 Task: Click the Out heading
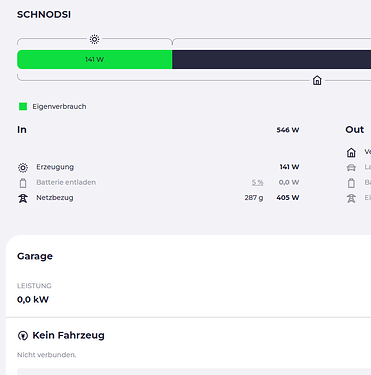point(355,130)
